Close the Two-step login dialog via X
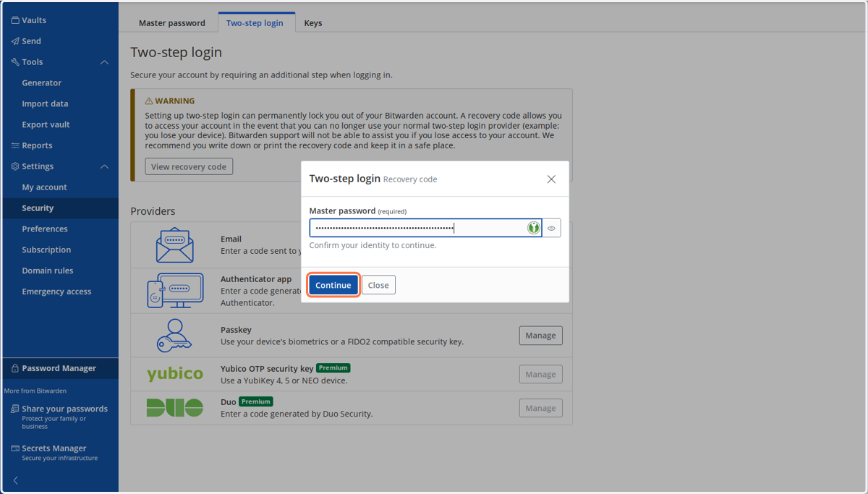 [x=551, y=179]
